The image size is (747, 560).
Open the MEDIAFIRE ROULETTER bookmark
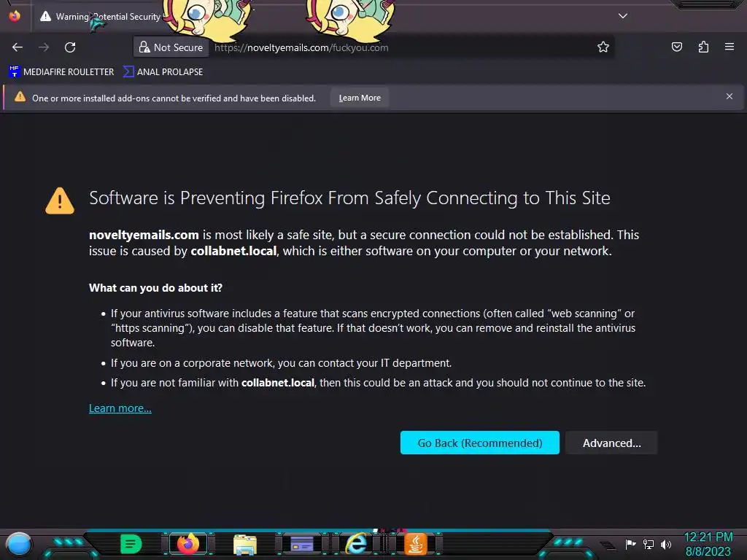click(x=61, y=72)
